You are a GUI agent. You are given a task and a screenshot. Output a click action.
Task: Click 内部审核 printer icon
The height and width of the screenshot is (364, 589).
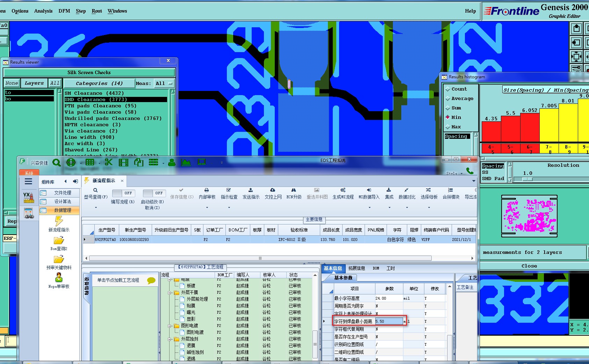point(207,190)
